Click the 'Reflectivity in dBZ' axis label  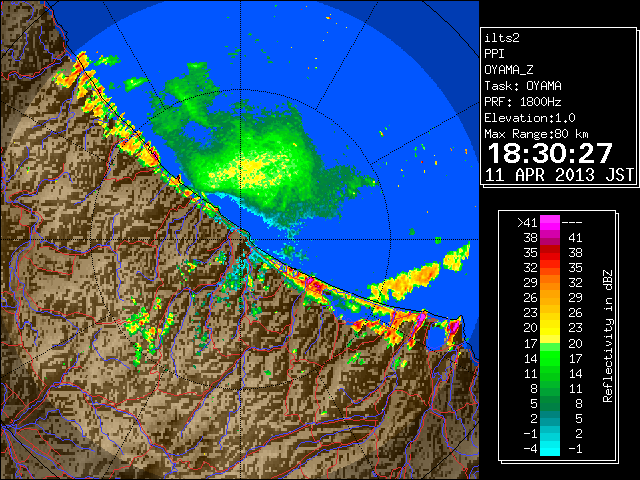point(608,336)
